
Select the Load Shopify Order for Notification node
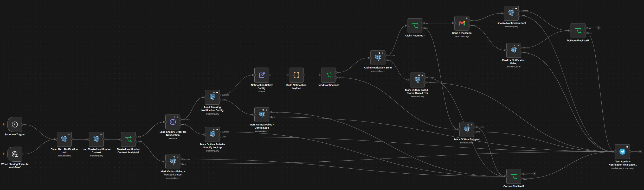point(173,122)
